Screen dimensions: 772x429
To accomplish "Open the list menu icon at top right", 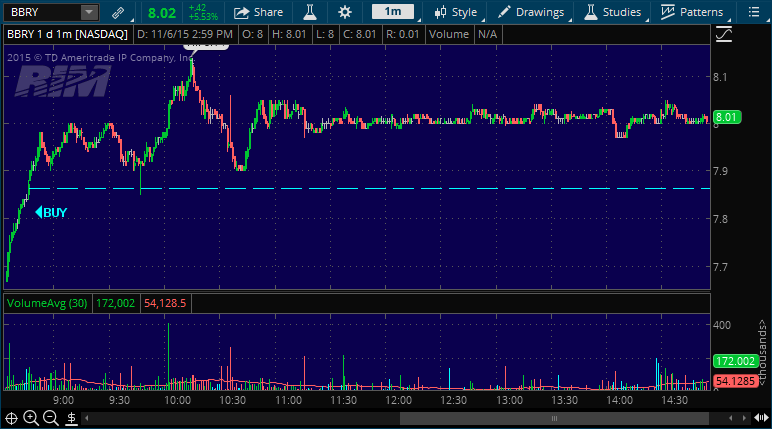I will coord(754,12).
